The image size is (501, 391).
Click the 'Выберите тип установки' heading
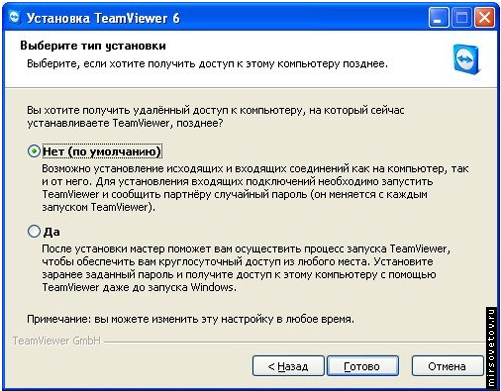(93, 45)
